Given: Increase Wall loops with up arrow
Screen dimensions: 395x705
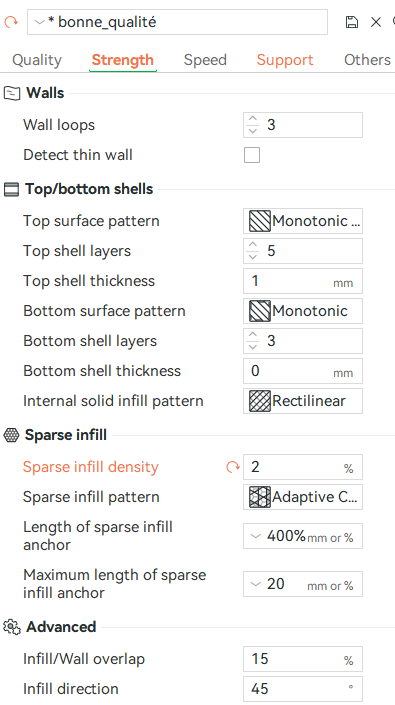Looking at the screenshot, I should pos(253,120).
